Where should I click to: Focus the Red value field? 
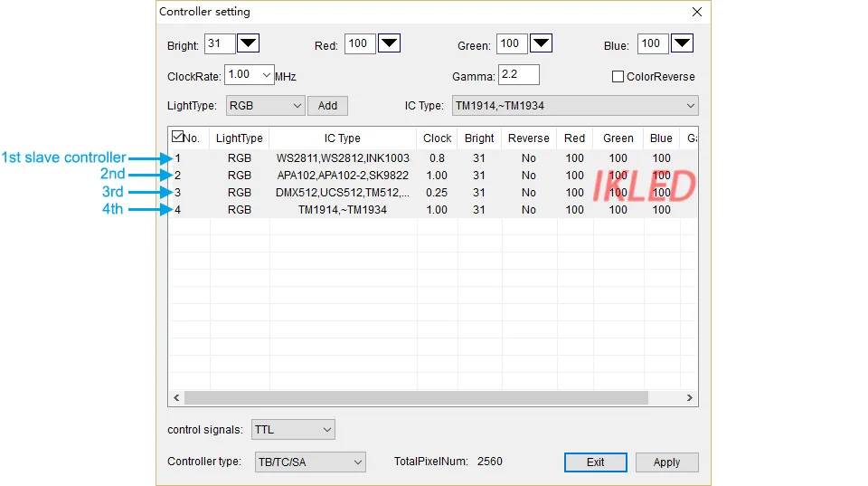[360, 43]
